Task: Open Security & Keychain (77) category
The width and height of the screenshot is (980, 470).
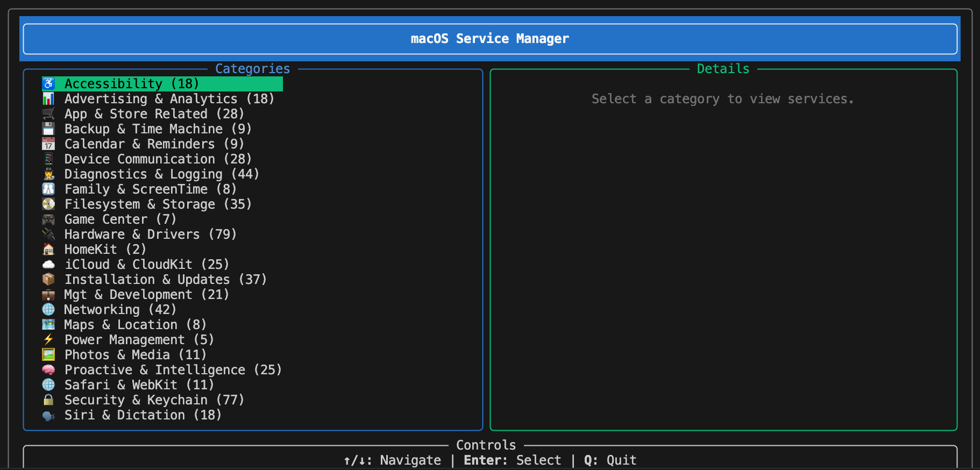Action: click(154, 400)
